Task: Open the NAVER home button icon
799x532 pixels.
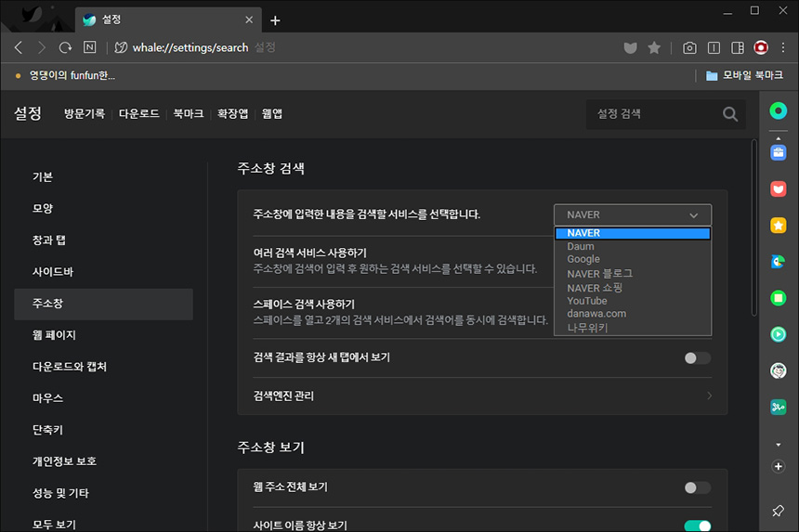Action: (90, 47)
